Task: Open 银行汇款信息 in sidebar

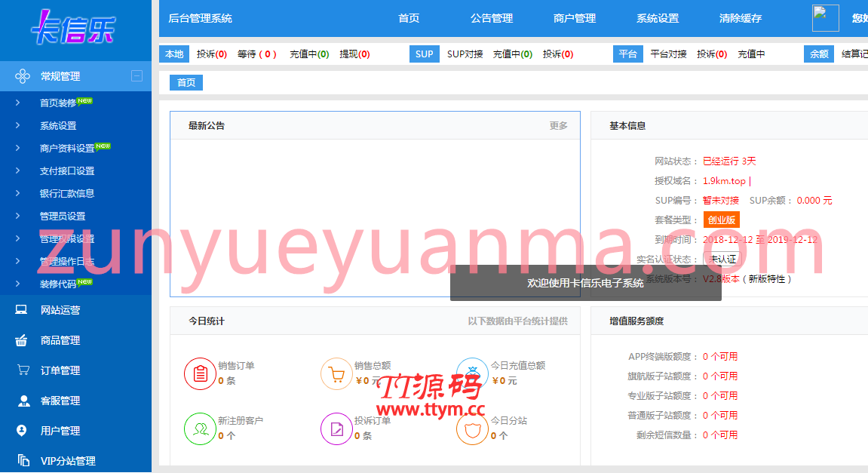Action: tap(67, 193)
